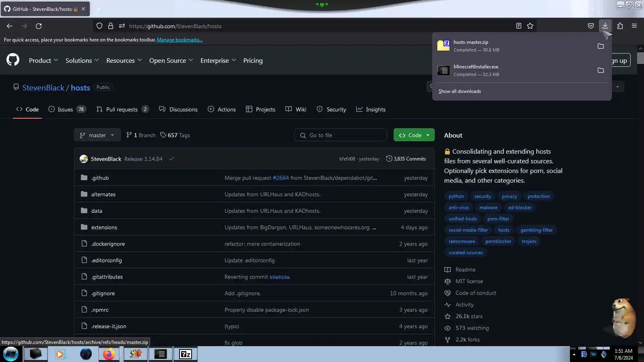Open pull request #2684 link
The image size is (644, 362).
click(x=281, y=178)
